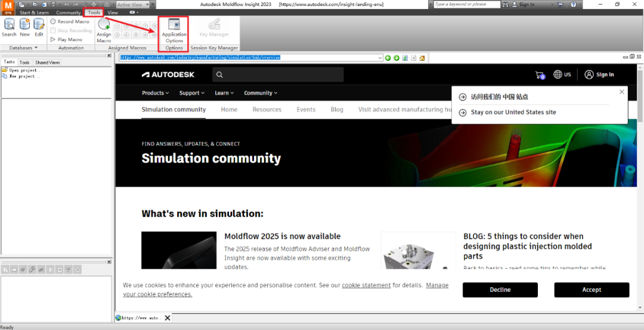644x330 pixels.
Task: Click the Save icon in quick access toolbar
Action: (x=54, y=5)
